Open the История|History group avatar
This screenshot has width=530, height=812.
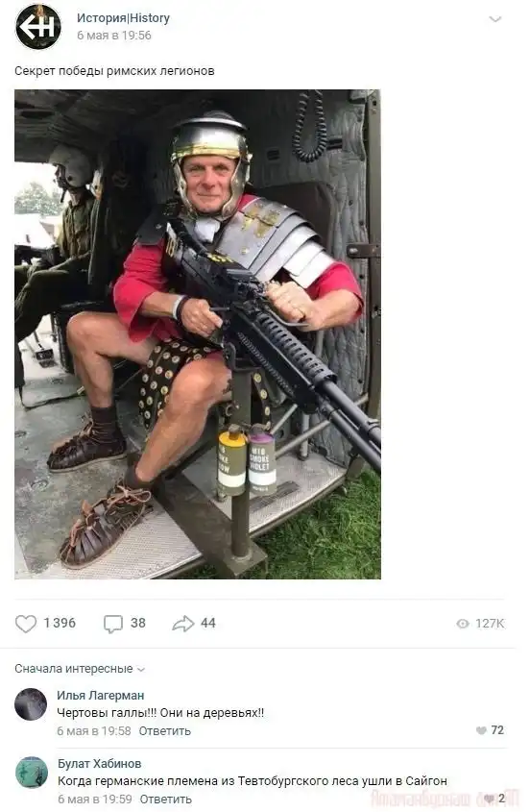point(38,26)
